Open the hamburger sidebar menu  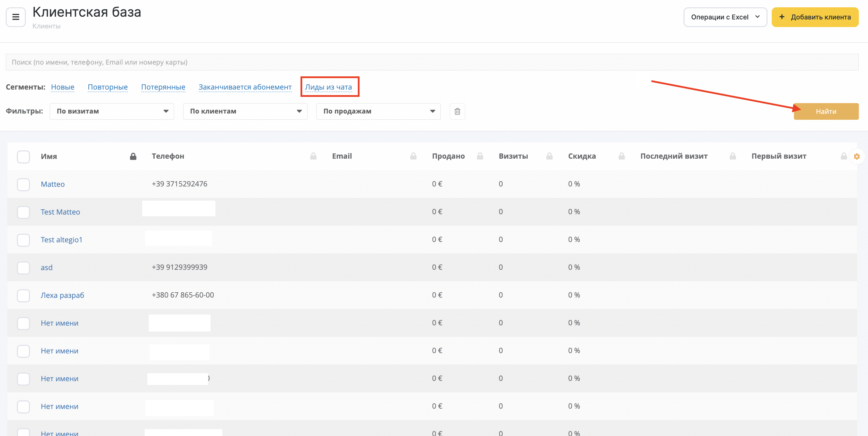pyautogui.click(x=17, y=18)
